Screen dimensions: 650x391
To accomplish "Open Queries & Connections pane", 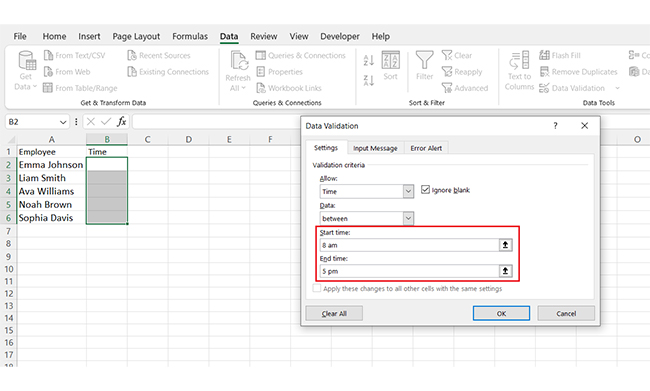I will click(x=301, y=55).
